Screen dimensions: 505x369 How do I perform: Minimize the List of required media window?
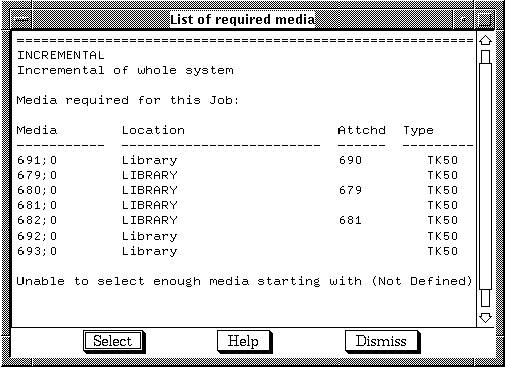click(464, 20)
